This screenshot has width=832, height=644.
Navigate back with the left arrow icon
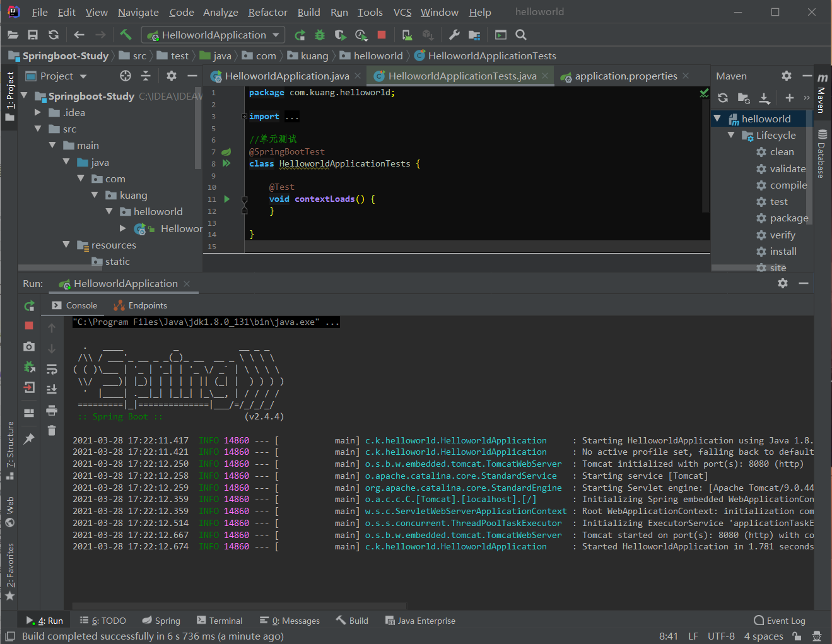point(79,35)
